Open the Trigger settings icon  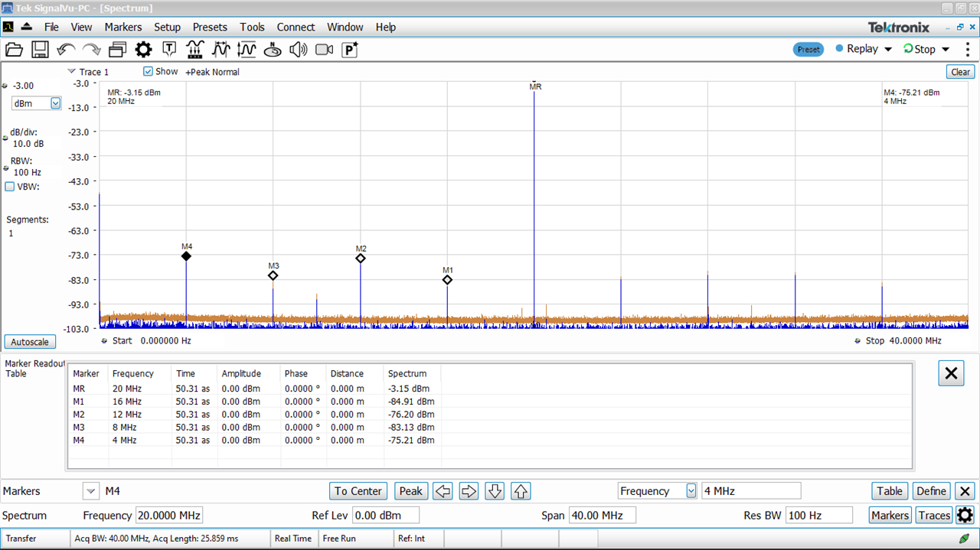(x=169, y=50)
